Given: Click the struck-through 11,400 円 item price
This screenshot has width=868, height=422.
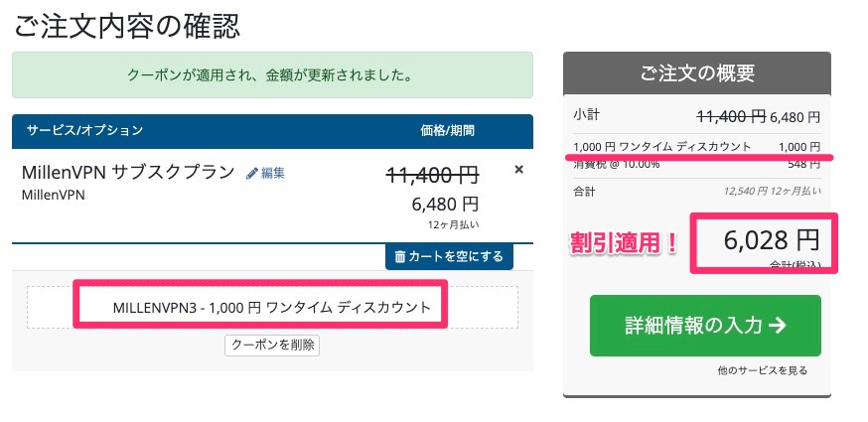Looking at the screenshot, I should (432, 176).
